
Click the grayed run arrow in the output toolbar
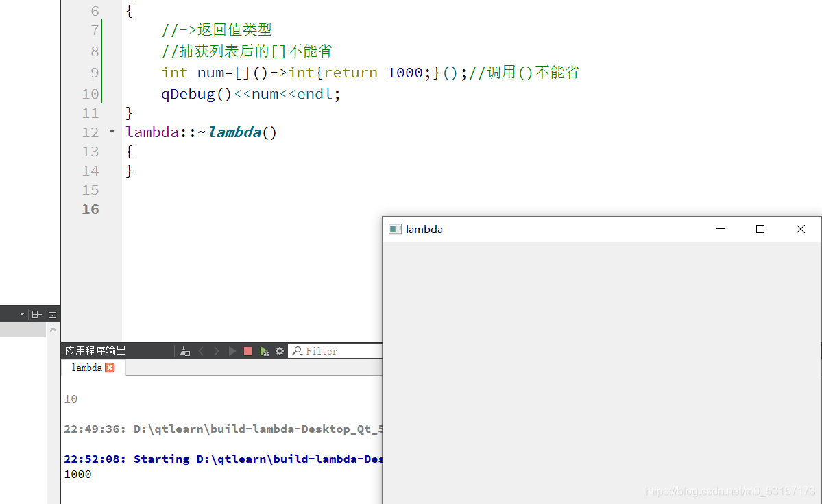(232, 350)
